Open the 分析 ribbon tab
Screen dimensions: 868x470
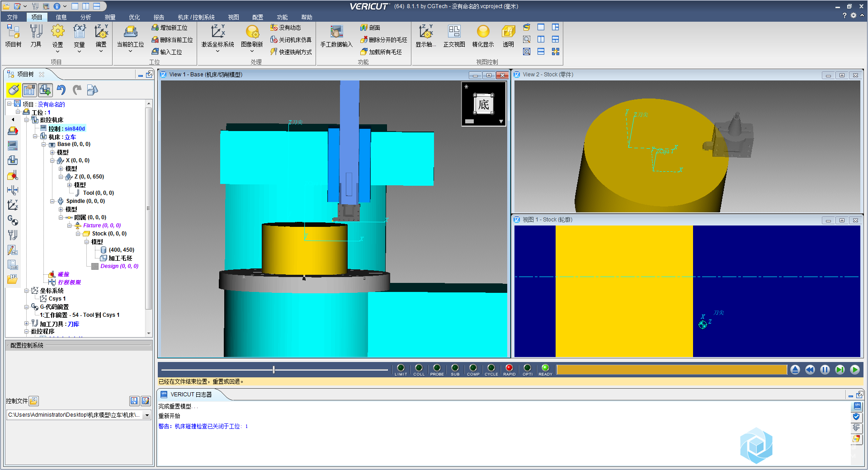point(85,17)
